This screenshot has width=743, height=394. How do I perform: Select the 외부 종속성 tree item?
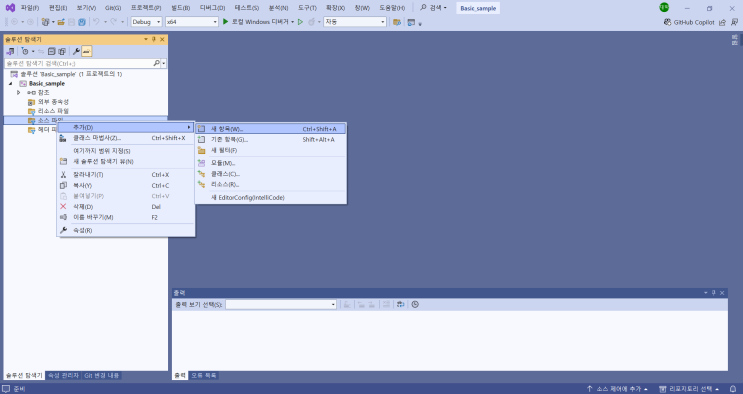[x=53, y=102]
